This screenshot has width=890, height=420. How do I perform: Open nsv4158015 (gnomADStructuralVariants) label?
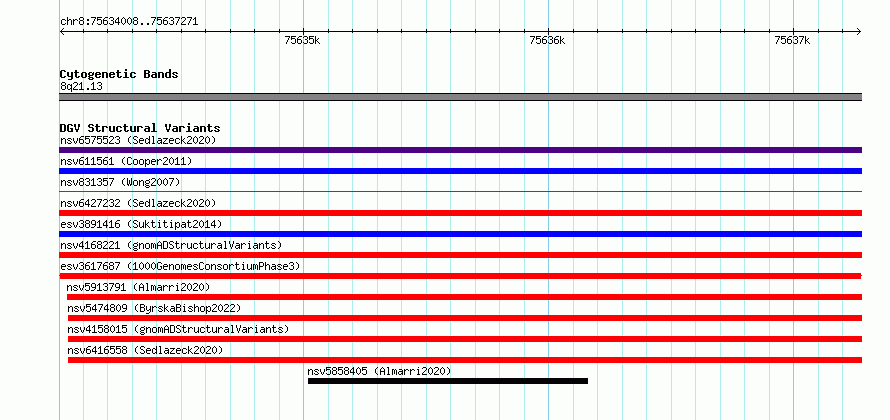[x=178, y=329]
